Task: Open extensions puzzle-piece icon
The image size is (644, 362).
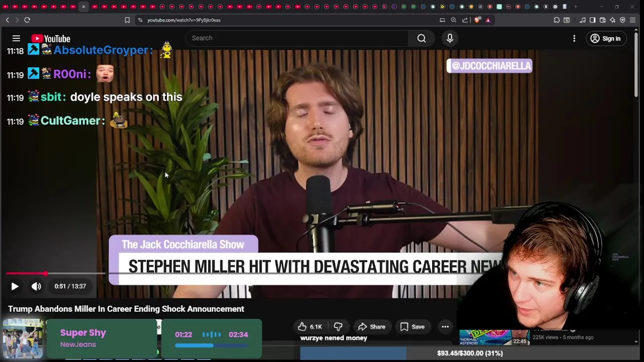Action: tap(556, 20)
